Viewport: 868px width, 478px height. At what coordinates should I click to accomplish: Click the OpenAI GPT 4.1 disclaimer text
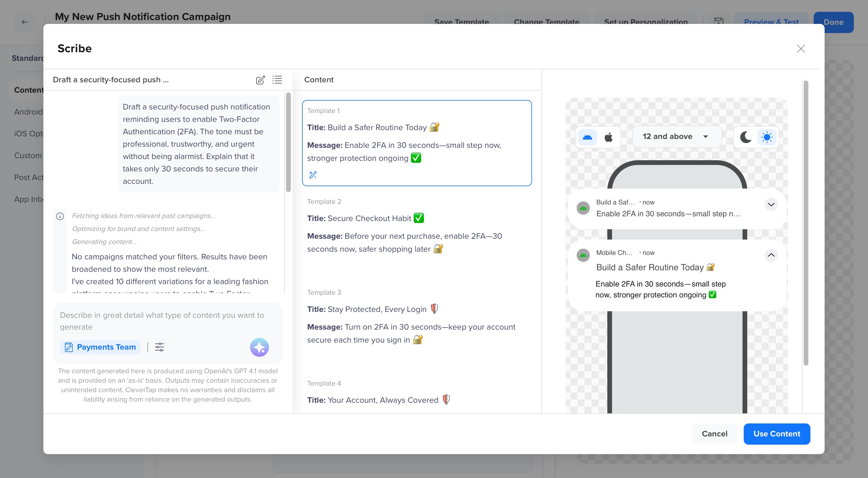tap(168, 385)
